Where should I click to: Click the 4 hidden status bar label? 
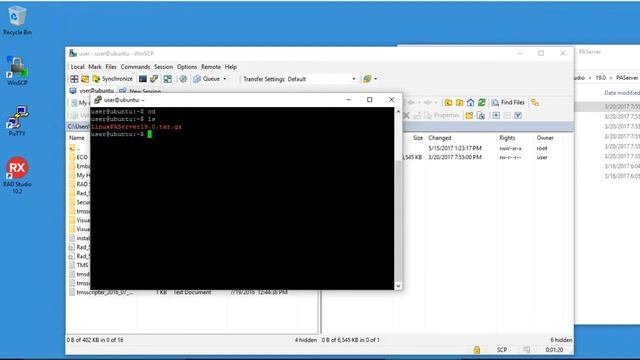(x=306, y=340)
